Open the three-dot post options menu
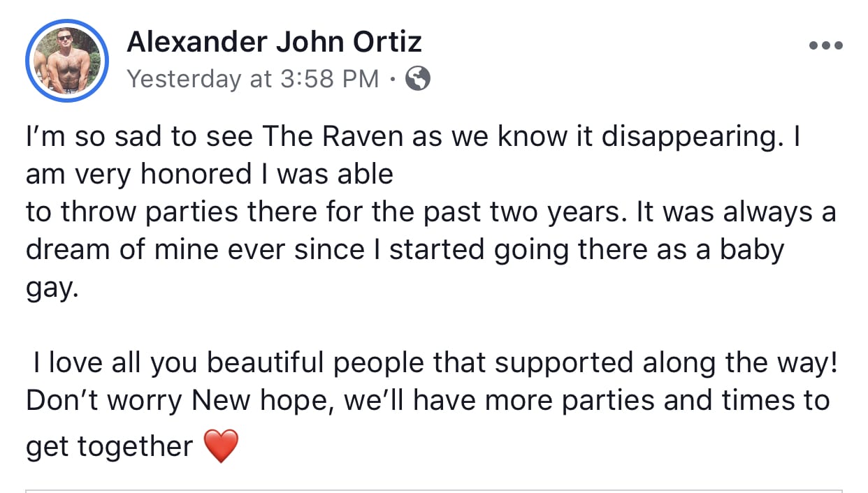Screen dimensions: 868x493 click(825, 46)
